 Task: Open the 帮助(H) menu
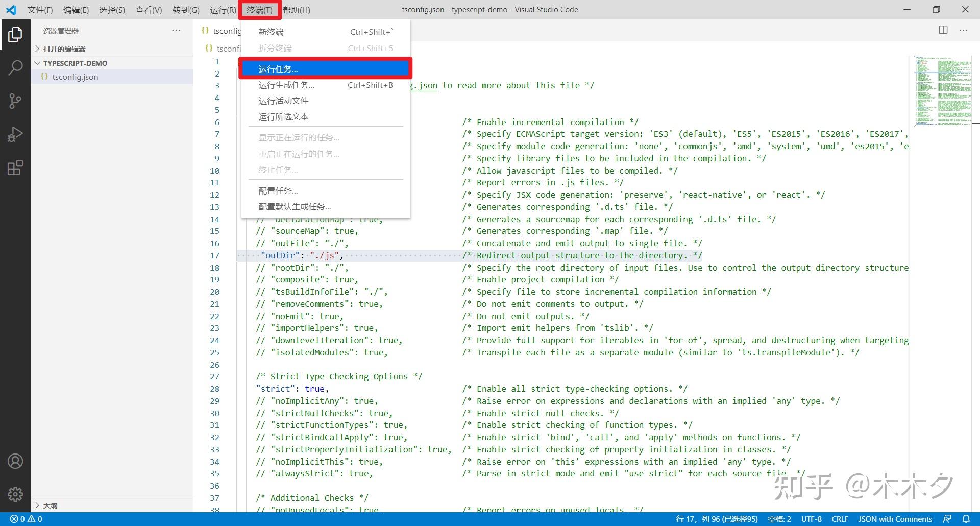tap(297, 10)
